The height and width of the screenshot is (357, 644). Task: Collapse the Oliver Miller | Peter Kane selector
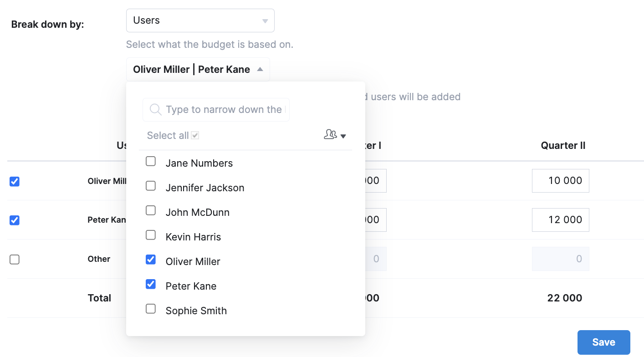point(198,69)
